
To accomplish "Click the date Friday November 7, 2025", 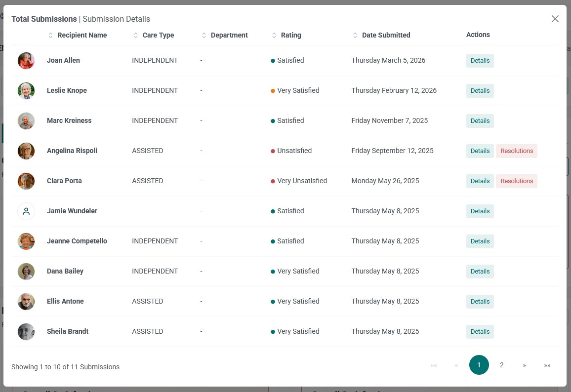I will pos(390,121).
